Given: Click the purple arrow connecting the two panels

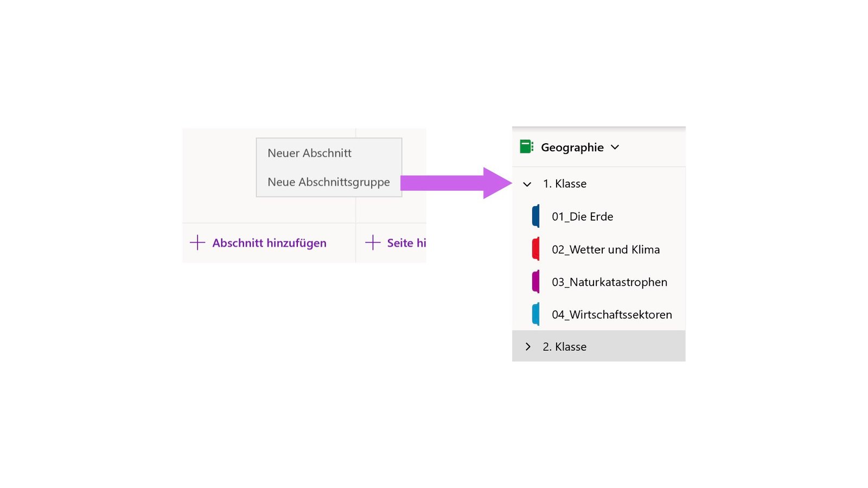Looking at the screenshot, I should (x=456, y=183).
